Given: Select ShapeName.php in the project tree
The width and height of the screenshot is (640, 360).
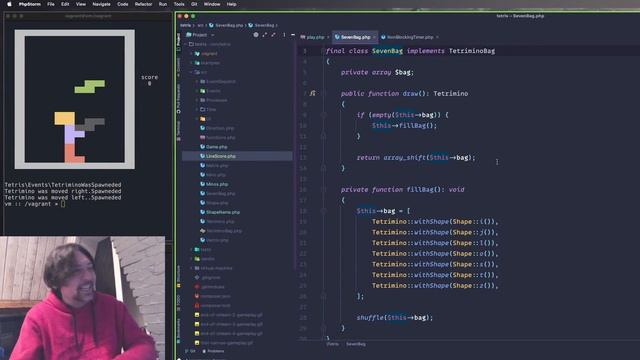Looking at the screenshot, I should [223, 212].
